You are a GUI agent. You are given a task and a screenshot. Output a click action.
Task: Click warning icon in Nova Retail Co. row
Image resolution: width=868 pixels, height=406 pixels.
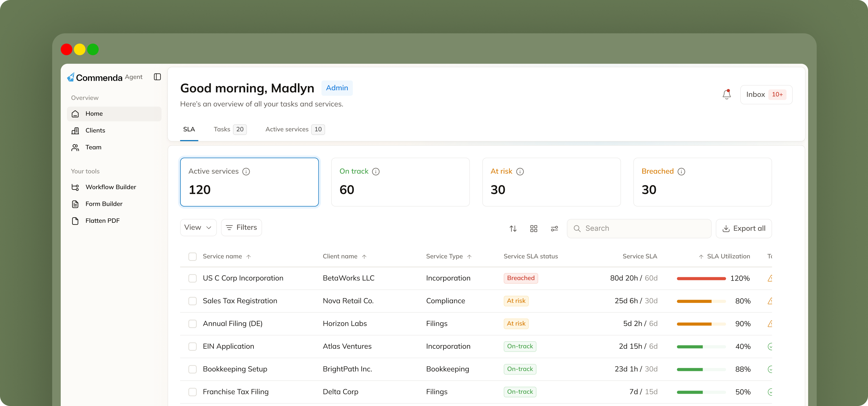point(770,301)
